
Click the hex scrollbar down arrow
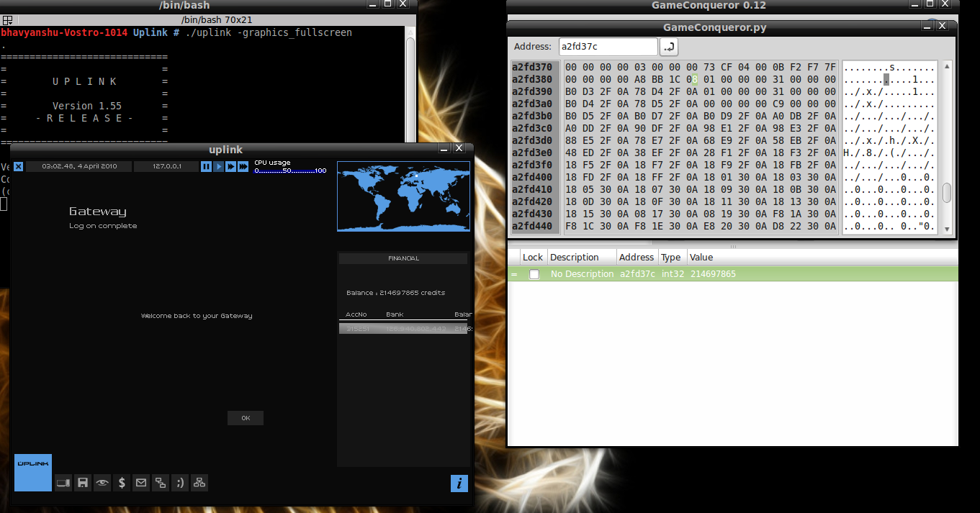(x=947, y=230)
